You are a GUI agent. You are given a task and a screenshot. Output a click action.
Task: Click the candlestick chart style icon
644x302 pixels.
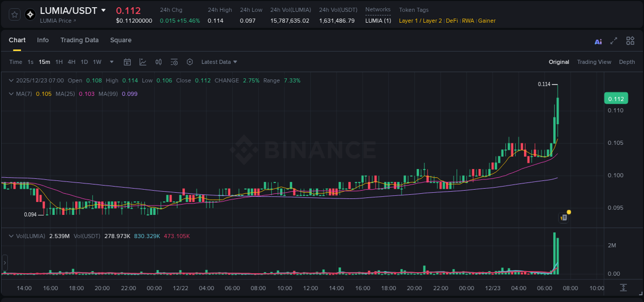pyautogui.click(x=159, y=62)
